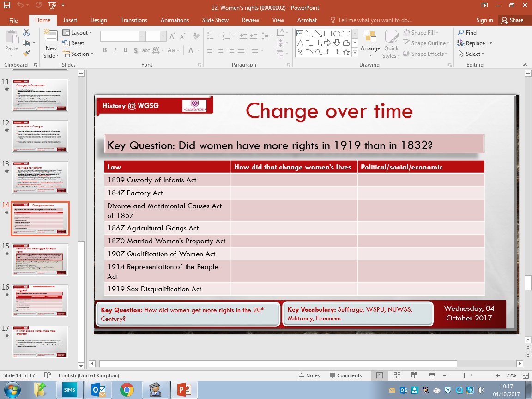Toggle Italic formatting
Image resolution: width=532 pixels, height=399 pixels.
115,50
